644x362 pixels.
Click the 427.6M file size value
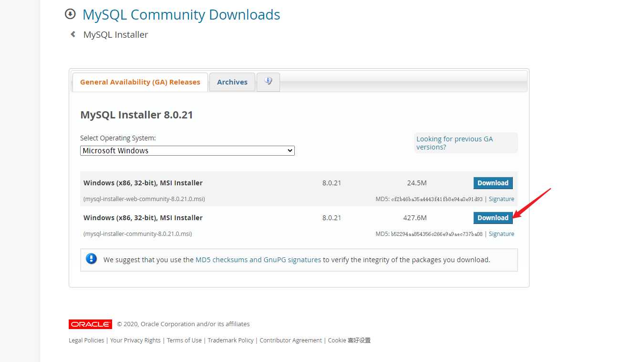415,218
